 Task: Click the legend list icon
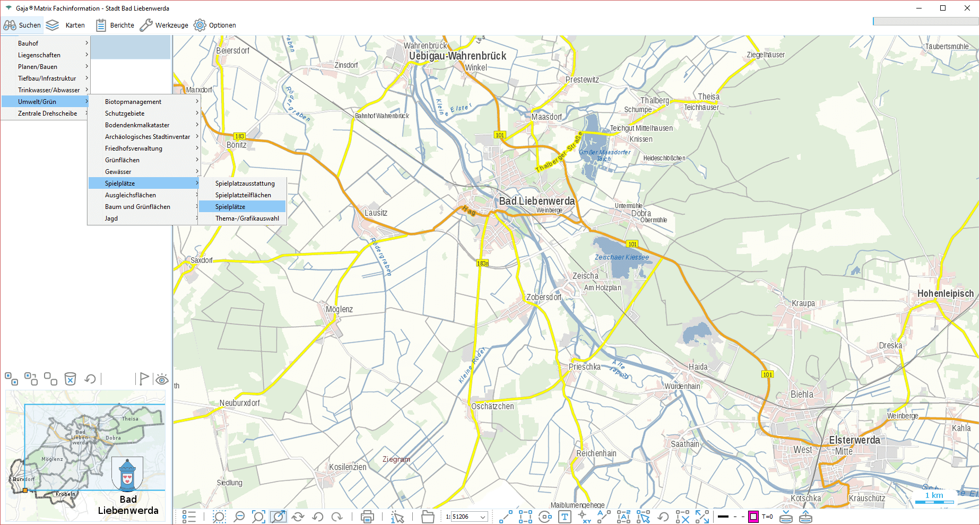point(189,517)
